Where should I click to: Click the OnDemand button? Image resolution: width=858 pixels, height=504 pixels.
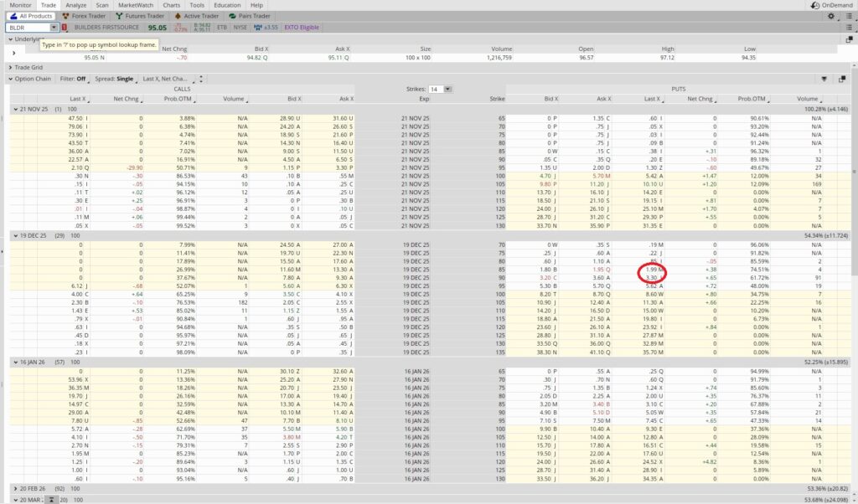pos(833,4)
